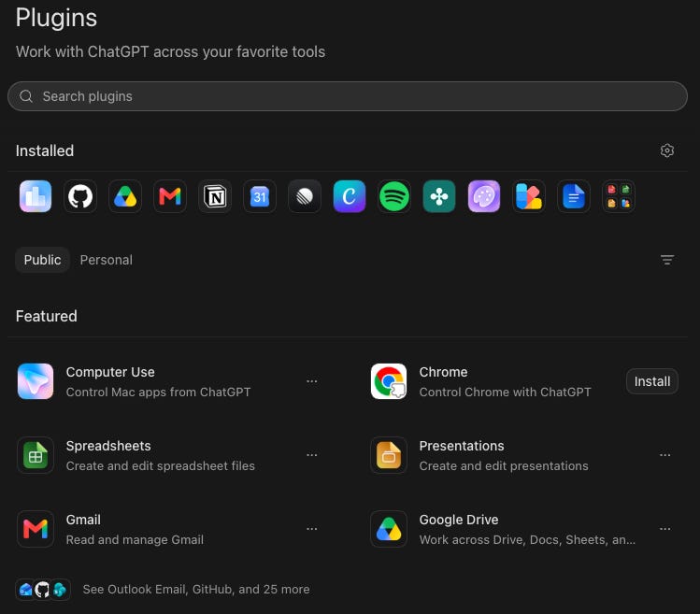This screenshot has width=700, height=614.
Task: Click 'Create and edit presentations' text
Action: (504, 465)
